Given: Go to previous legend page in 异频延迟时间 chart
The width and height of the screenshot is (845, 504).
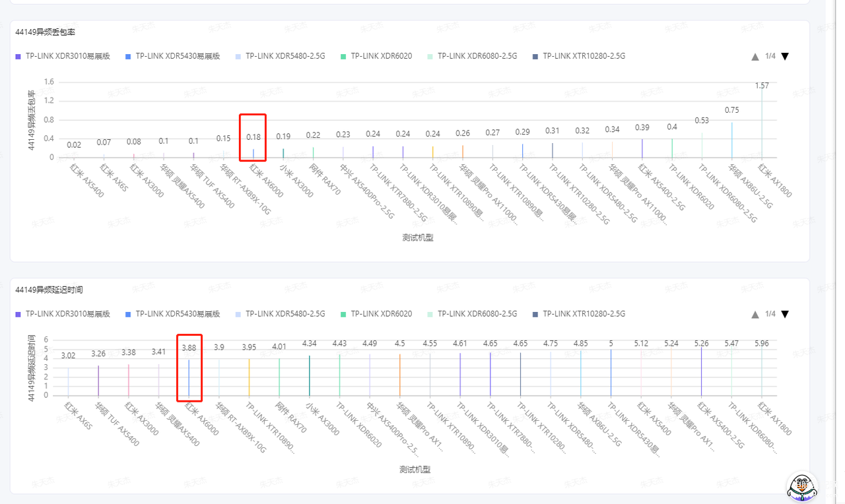Looking at the screenshot, I should [755, 314].
